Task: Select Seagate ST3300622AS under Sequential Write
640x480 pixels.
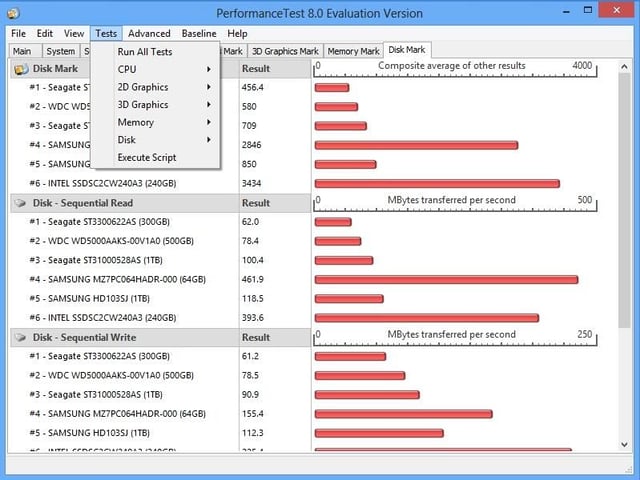Action: click(x=99, y=356)
